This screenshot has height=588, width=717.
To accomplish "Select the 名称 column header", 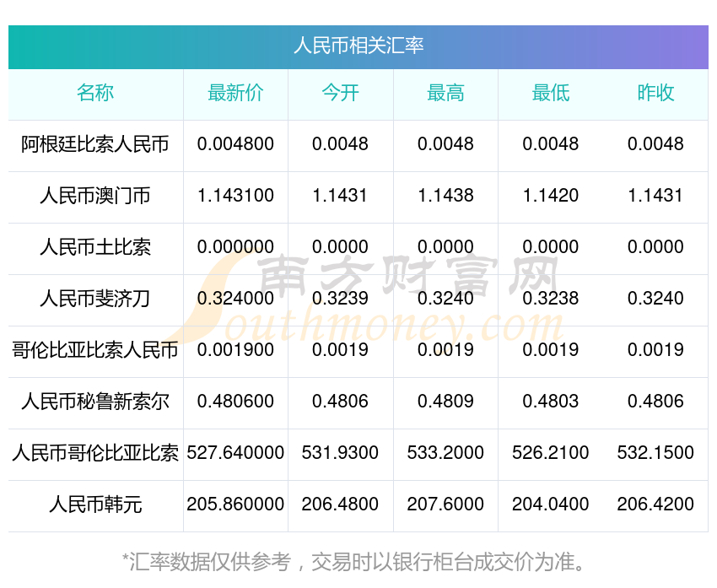I will [x=95, y=94].
